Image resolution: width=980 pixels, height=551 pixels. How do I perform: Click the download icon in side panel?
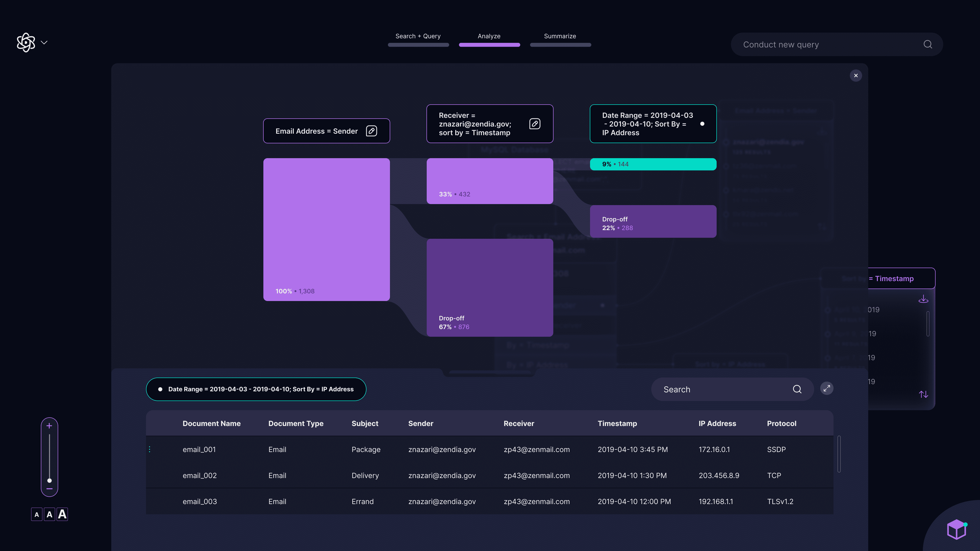point(923,299)
